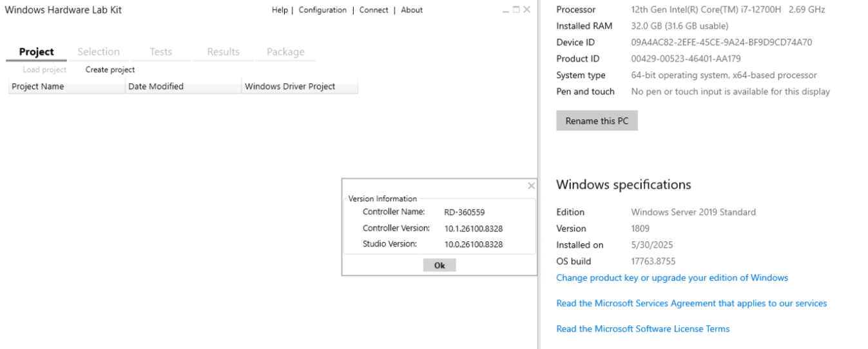Click Studio Version value 10.0.26100.8328
Image resolution: width=868 pixels, height=349 pixels.
[x=474, y=244]
